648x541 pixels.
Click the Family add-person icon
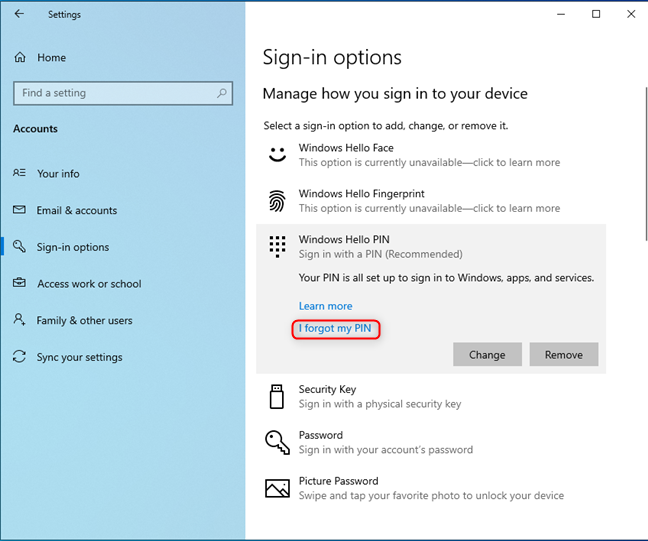(x=19, y=319)
